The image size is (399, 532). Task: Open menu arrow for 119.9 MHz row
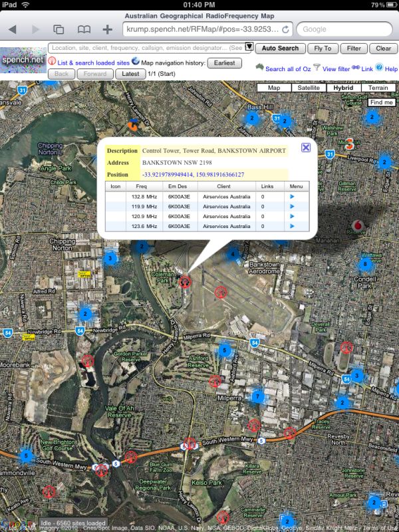click(292, 206)
